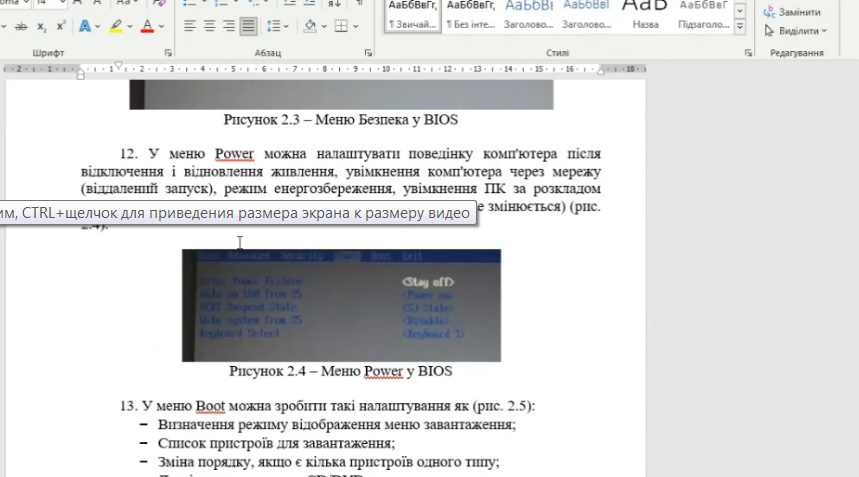Expand the font color dropdown arrow

coord(162,26)
